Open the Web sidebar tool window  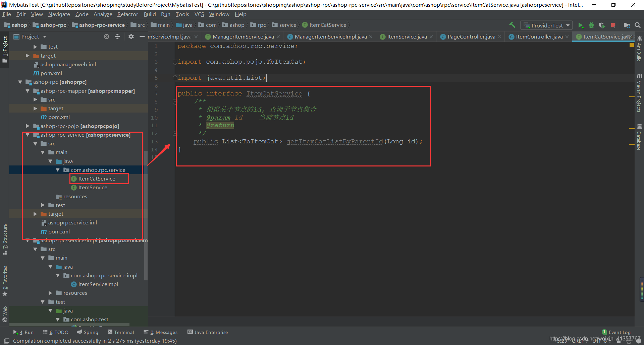click(5, 314)
